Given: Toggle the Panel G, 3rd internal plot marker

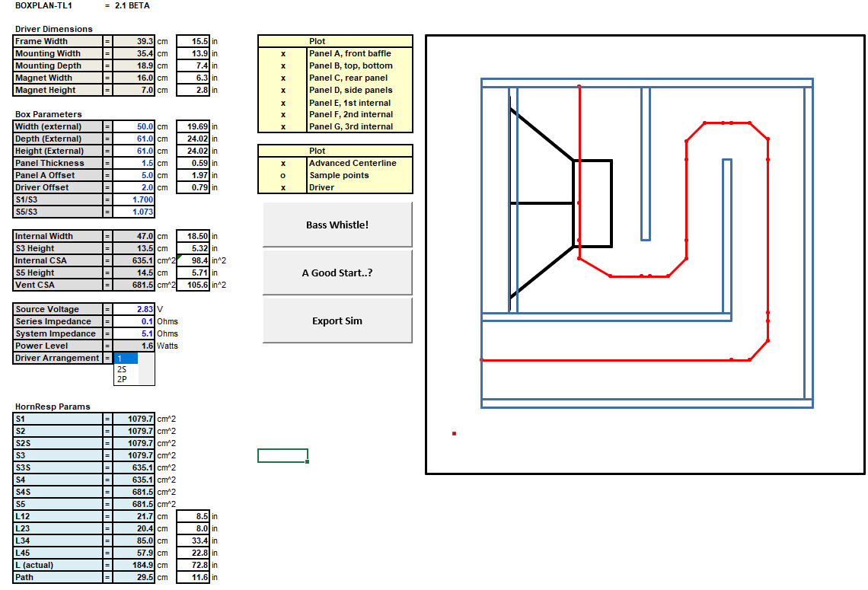Looking at the screenshot, I should [x=283, y=126].
